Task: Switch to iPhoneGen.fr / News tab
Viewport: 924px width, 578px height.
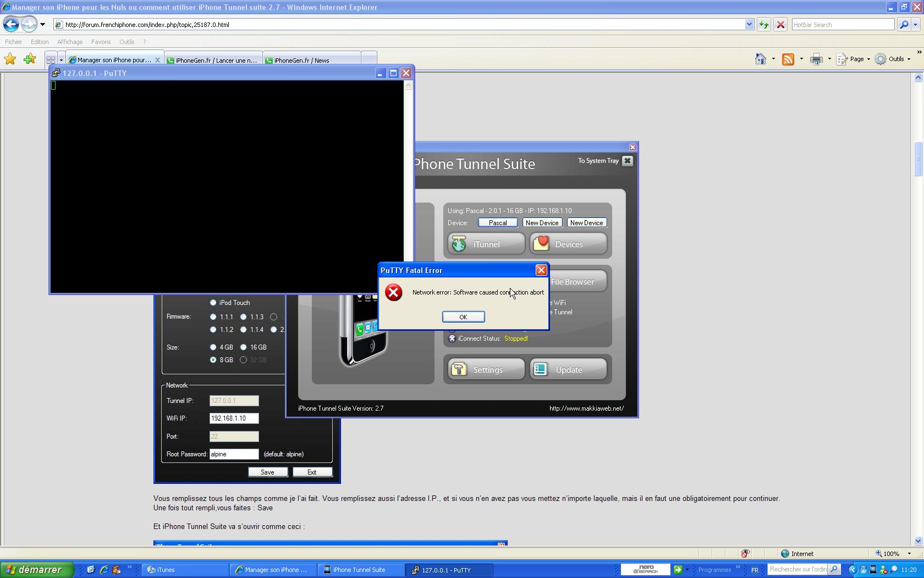Action: pos(312,60)
